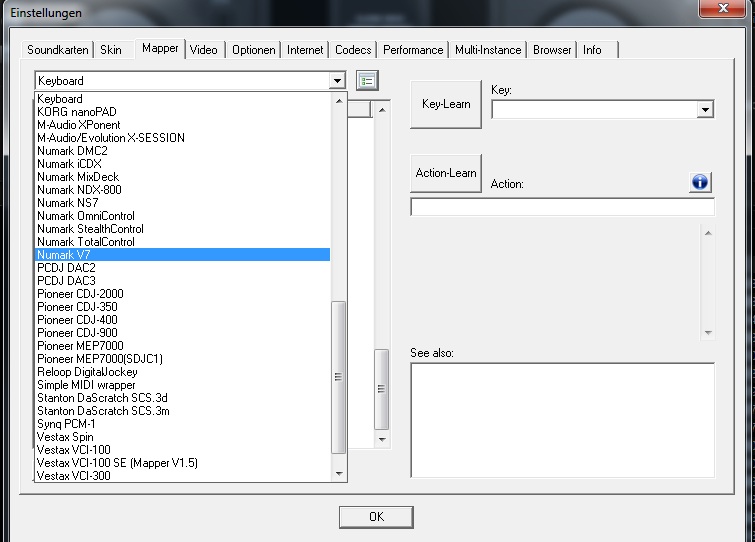Viewport: 755px width, 542px height.
Task: Choose Simple MIDI wrapper entry
Action: [183, 385]
